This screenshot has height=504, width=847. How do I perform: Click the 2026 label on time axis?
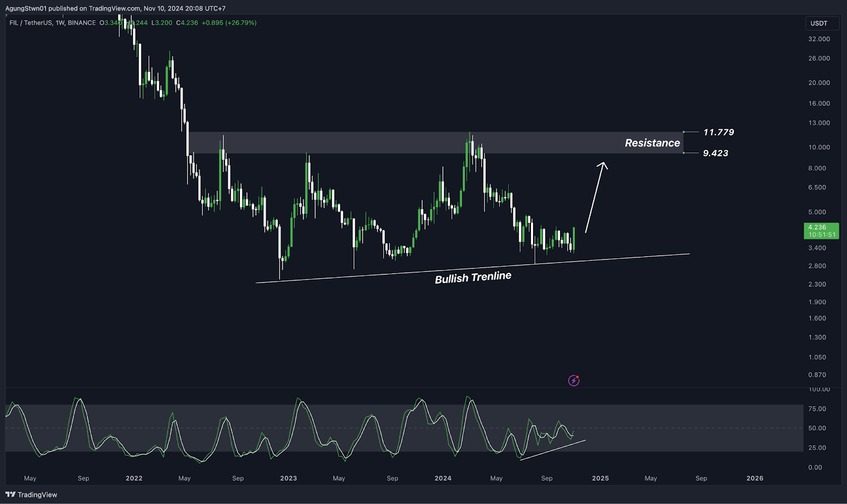pos(755,478)
